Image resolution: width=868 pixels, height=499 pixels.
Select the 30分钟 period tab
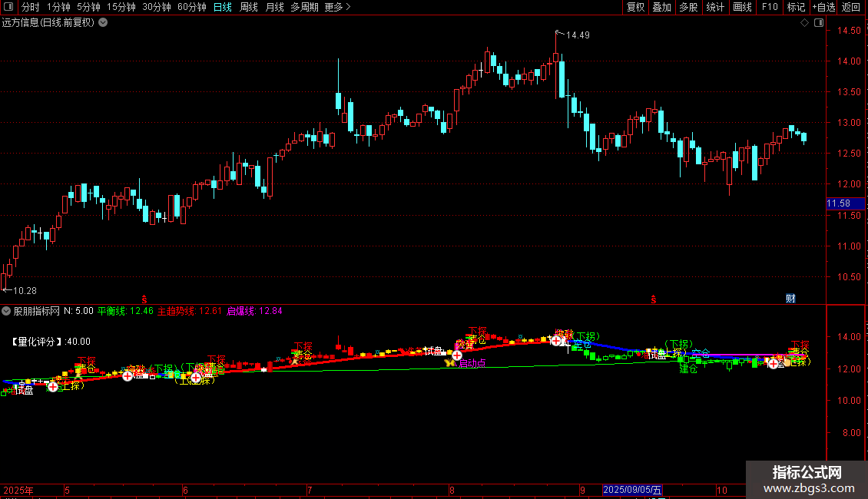pyautogui.click(x=157, y=7)
